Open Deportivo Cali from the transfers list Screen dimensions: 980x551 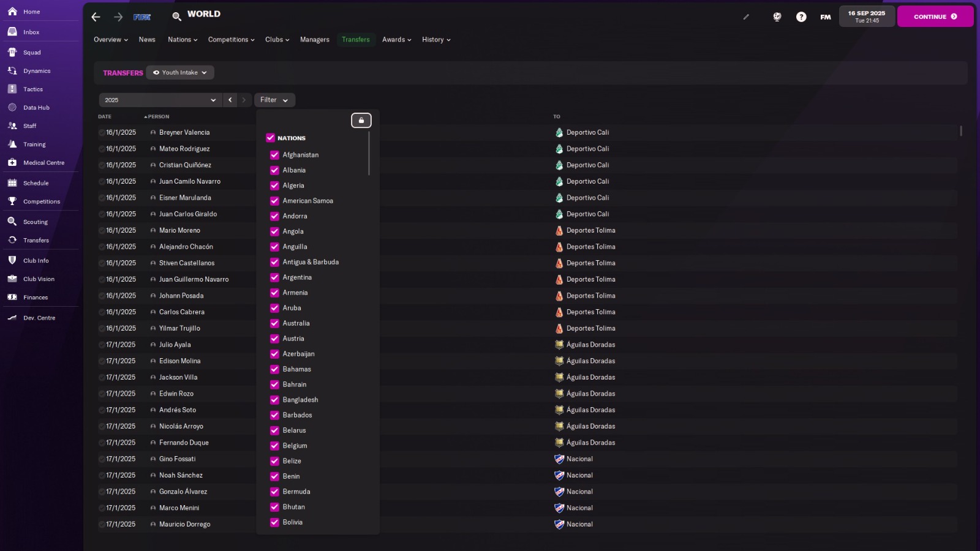tap(587, 132)
